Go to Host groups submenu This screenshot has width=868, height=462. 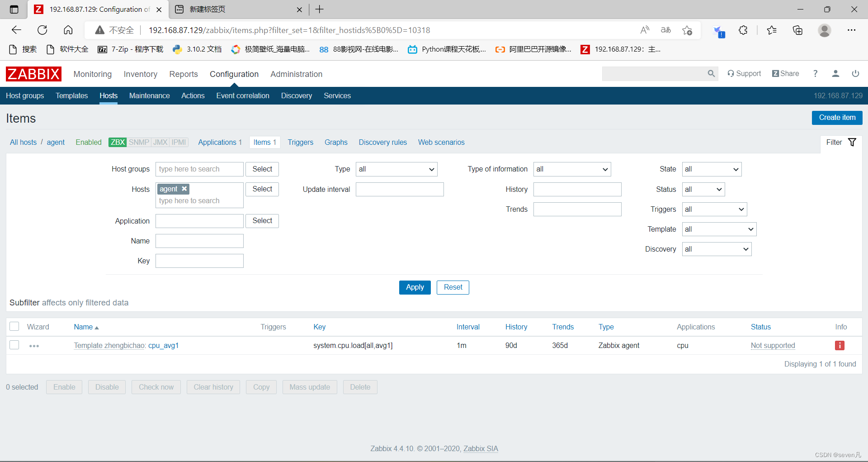point(25,96)
